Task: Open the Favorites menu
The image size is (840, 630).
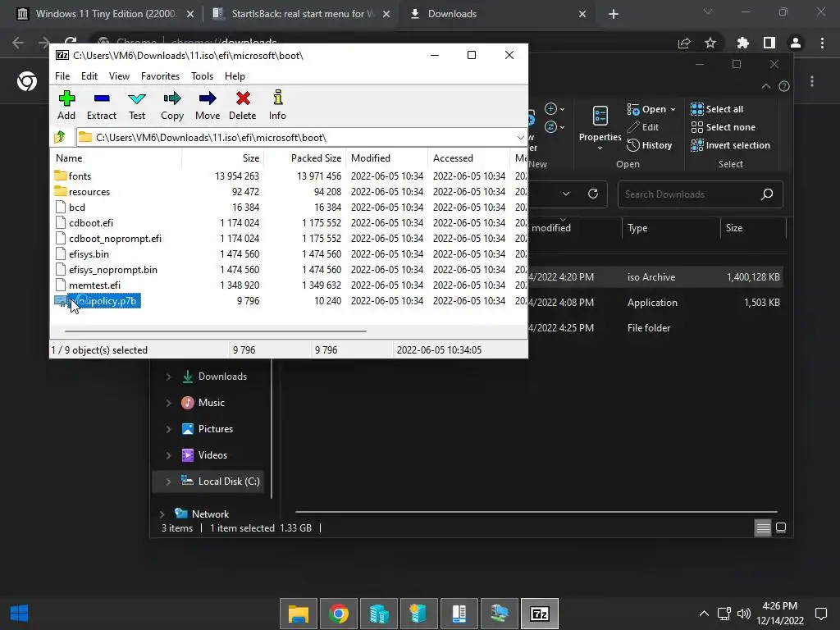Action: pyautogui.click(x=160, y=76)
